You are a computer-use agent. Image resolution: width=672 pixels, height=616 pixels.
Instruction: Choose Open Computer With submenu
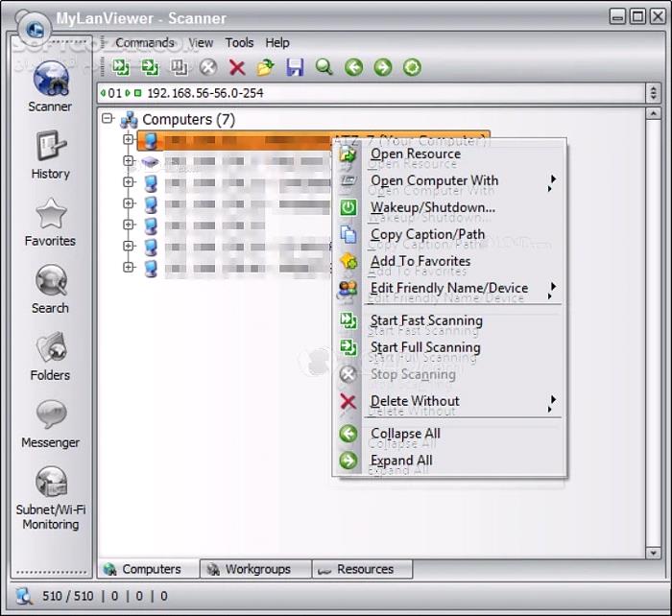(x=449, y=180)
